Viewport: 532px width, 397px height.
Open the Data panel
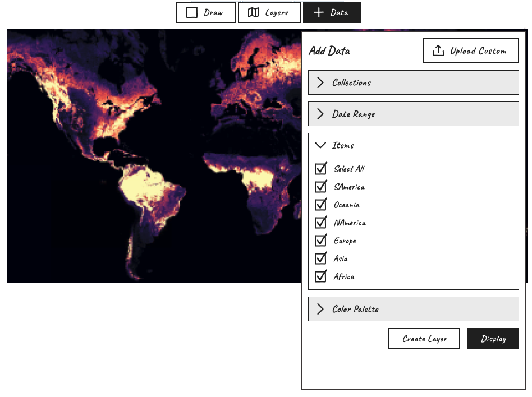pos(332,12)
